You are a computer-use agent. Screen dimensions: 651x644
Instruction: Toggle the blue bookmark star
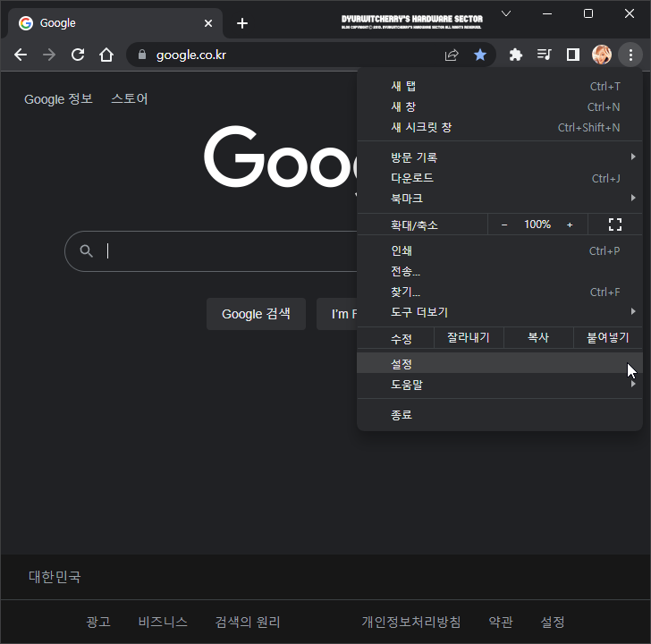[480, 55]
